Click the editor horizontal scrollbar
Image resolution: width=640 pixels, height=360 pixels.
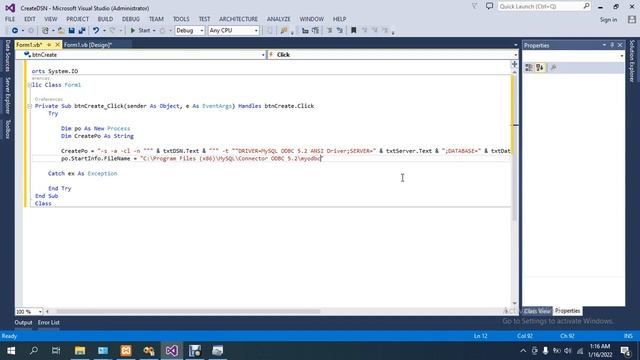[188, 311]
